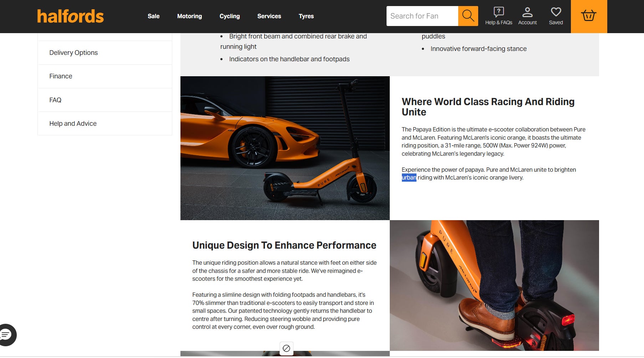Open the Tyres menu
The image size is (644, 358).
(x=306, y=16)
